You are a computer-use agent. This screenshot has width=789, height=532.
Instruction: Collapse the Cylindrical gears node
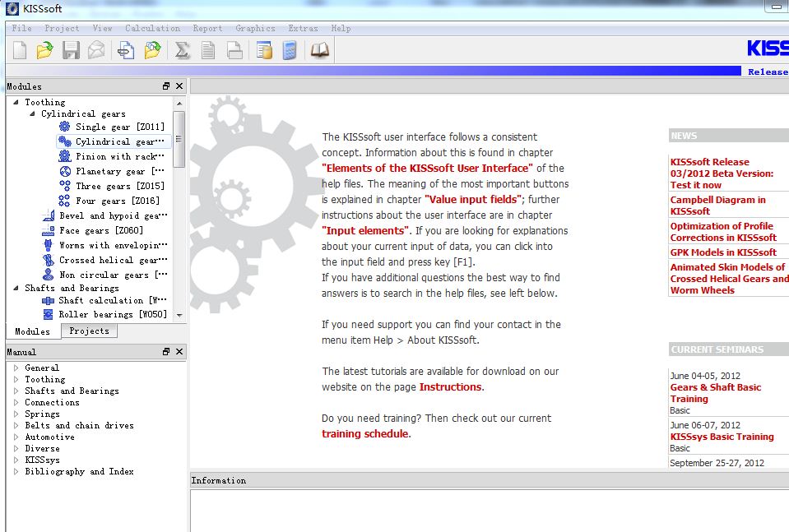coord(32,114)
